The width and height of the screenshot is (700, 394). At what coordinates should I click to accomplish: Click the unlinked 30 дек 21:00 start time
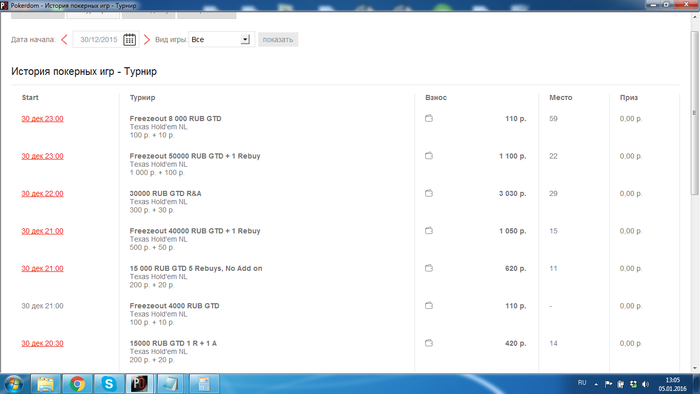point(42,306)
